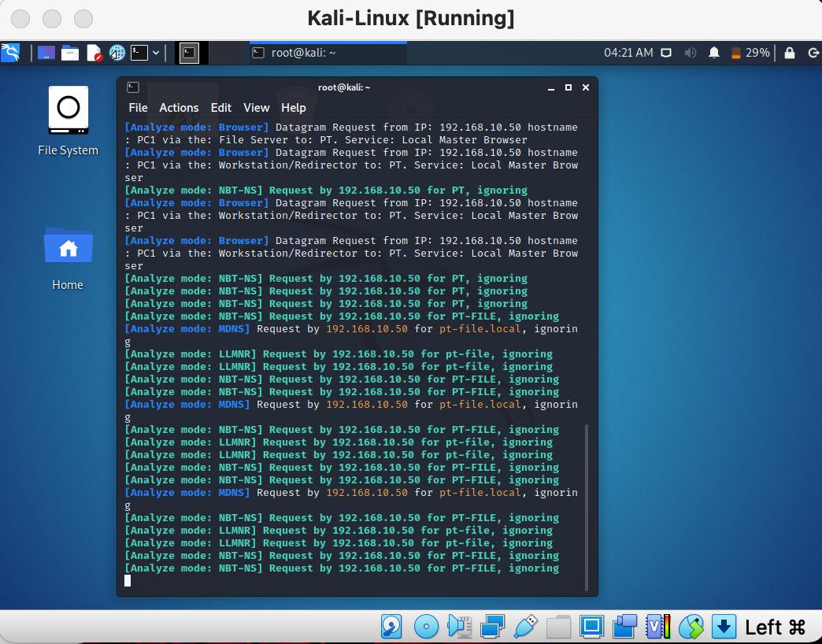The image size is (822, 644).
Task: Open the Edit menu in terminal
Action: point(220,107)
